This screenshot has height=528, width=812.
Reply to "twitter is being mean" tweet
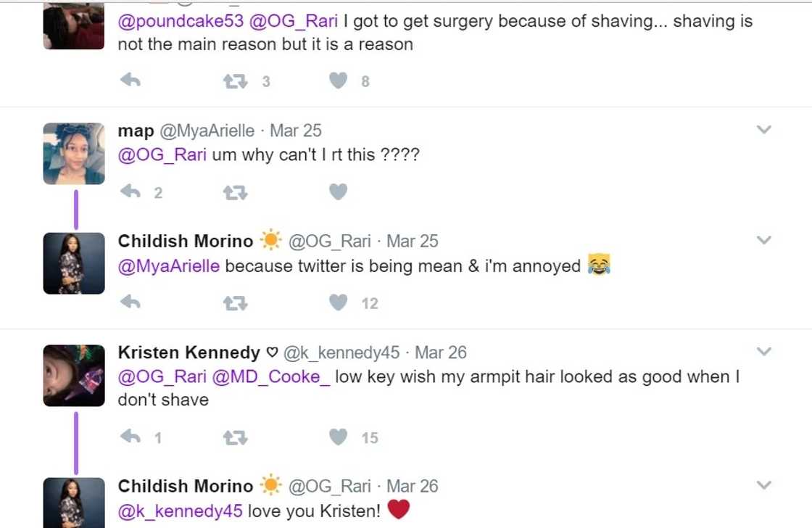130,302
